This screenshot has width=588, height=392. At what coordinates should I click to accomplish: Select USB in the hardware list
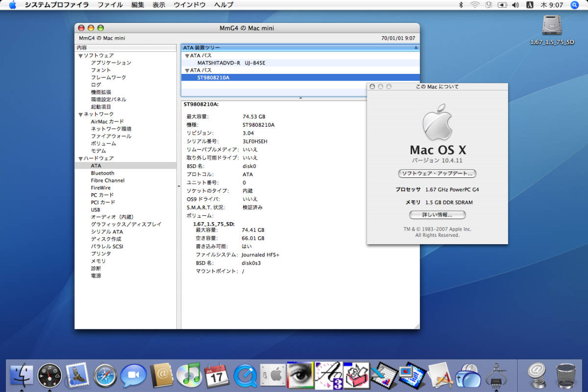(x=96, y=210)
